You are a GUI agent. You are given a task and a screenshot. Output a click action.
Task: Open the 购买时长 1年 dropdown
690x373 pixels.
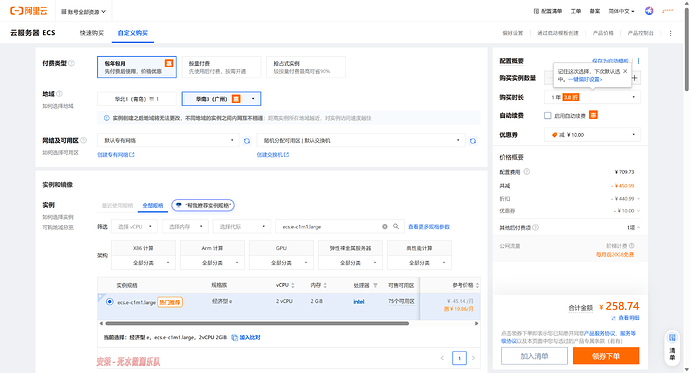592,97
